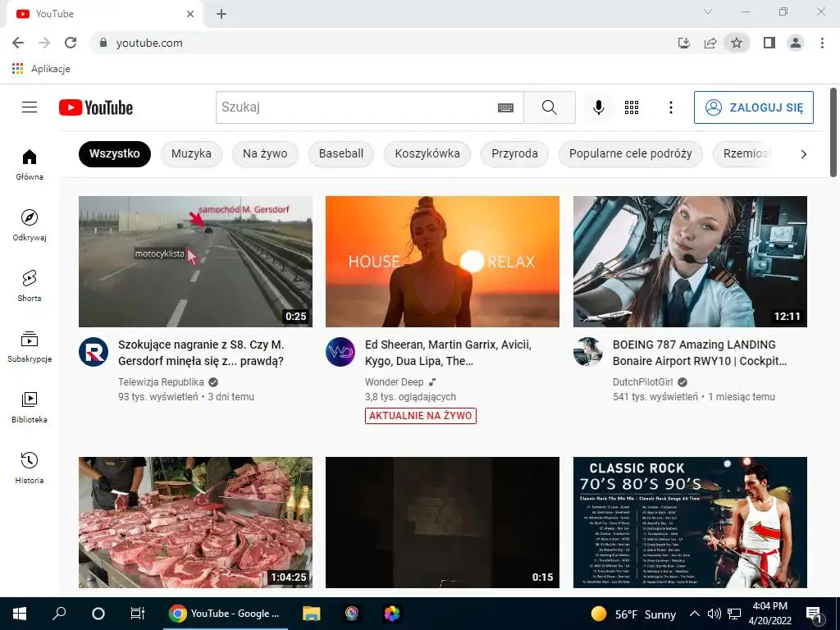Open Windows Start menu
The width and height of the screenshot is (840, 630).
[20, 614]
